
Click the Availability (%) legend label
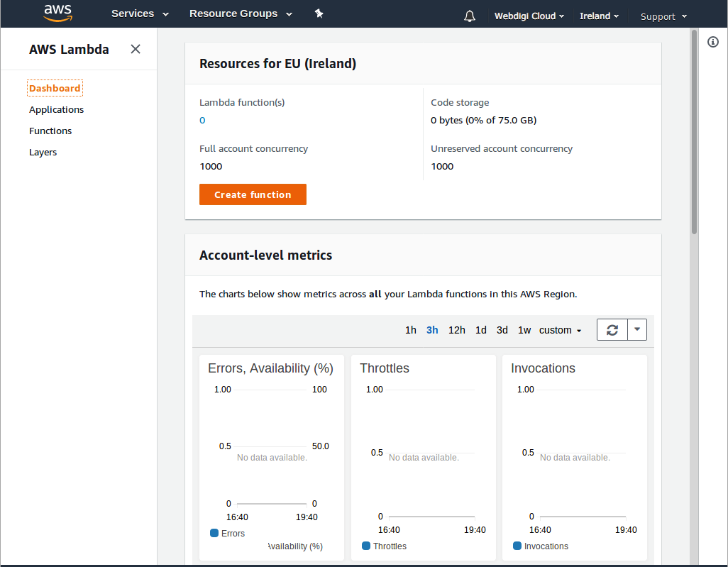[x=295, y=546]
